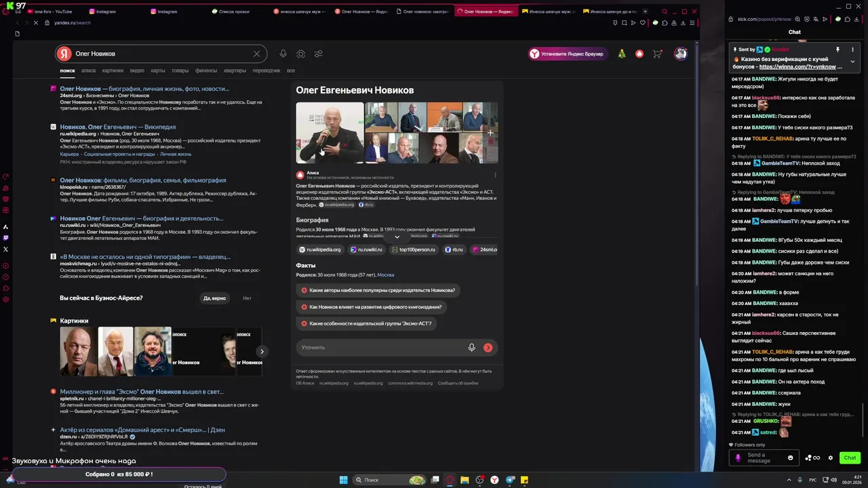Click the Yandex logo in the search bar
Image resolution: width=868 pixels, height=488 pixels.
[x=64, y=54]
